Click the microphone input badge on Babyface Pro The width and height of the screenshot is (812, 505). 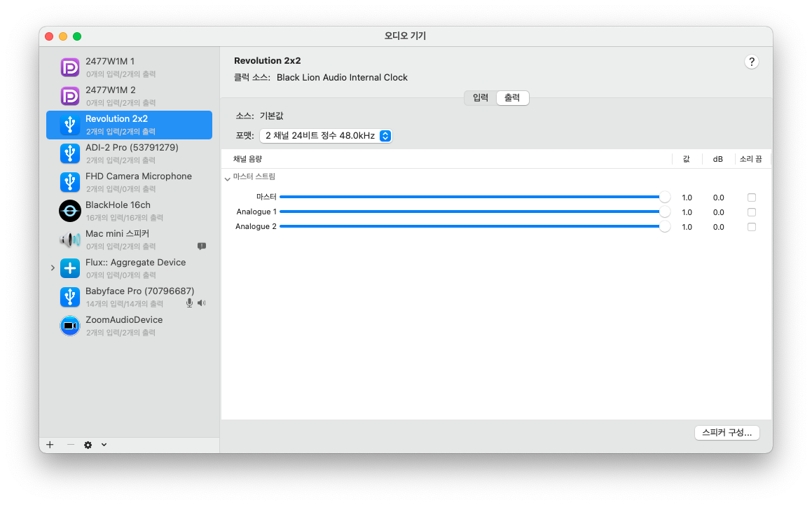click(190, 303)
